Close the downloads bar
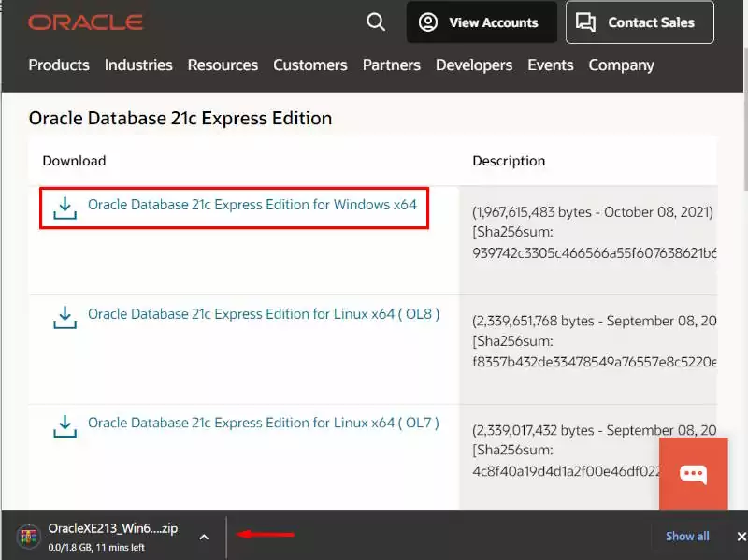The image size is (748, 560). click(x=741, y=536)
